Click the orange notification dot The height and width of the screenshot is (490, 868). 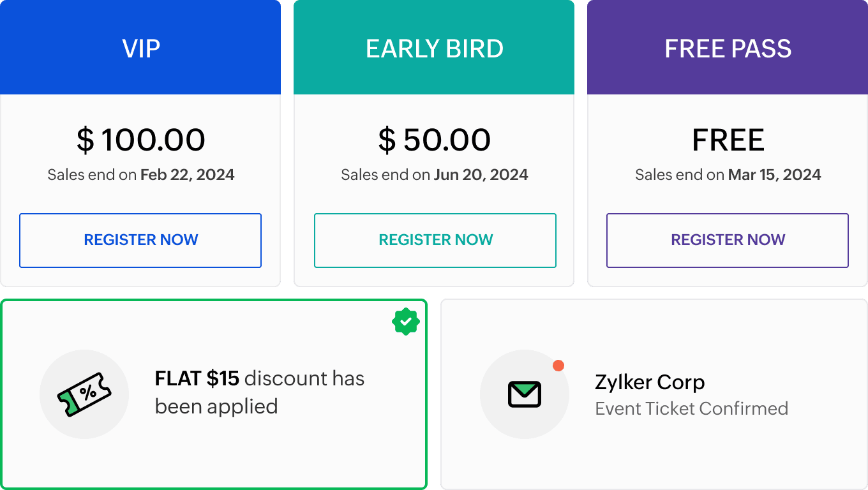pyautogui.click(x=558, y=366)
